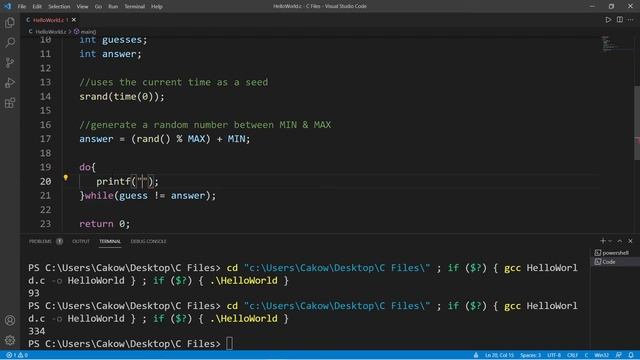Click 'answer = (rand() % MAX) + MIN;' line

coord(164,139)
